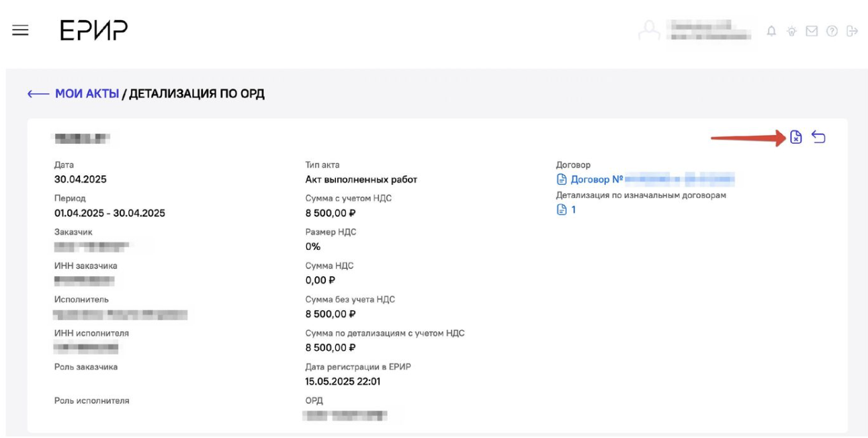Screen dimensions: 868x438
Task: Click the Акт выполненных работ value
Action: pyautogui.click(x=361, y=179)
